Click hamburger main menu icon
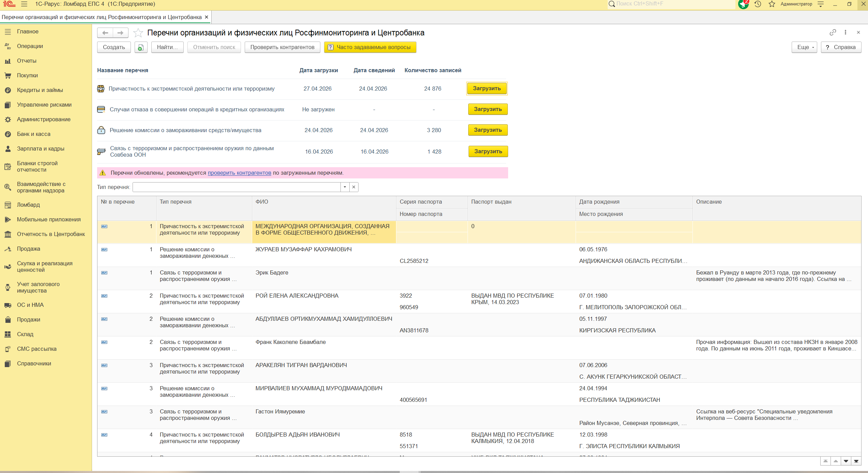The width and height of the screenshot is (868, 473). click(24, 4)
